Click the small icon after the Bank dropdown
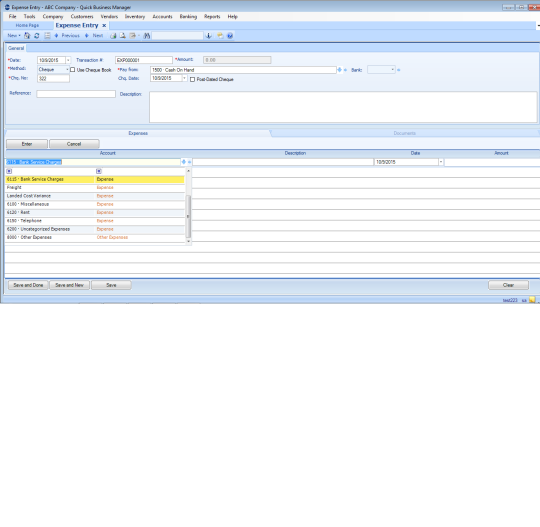 point(399,70)
